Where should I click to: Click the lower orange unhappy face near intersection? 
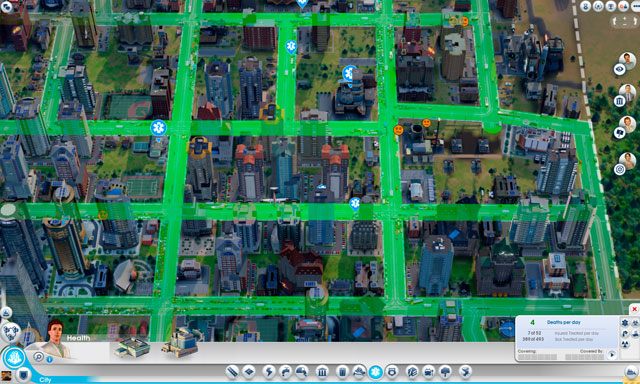pos(398,130)
